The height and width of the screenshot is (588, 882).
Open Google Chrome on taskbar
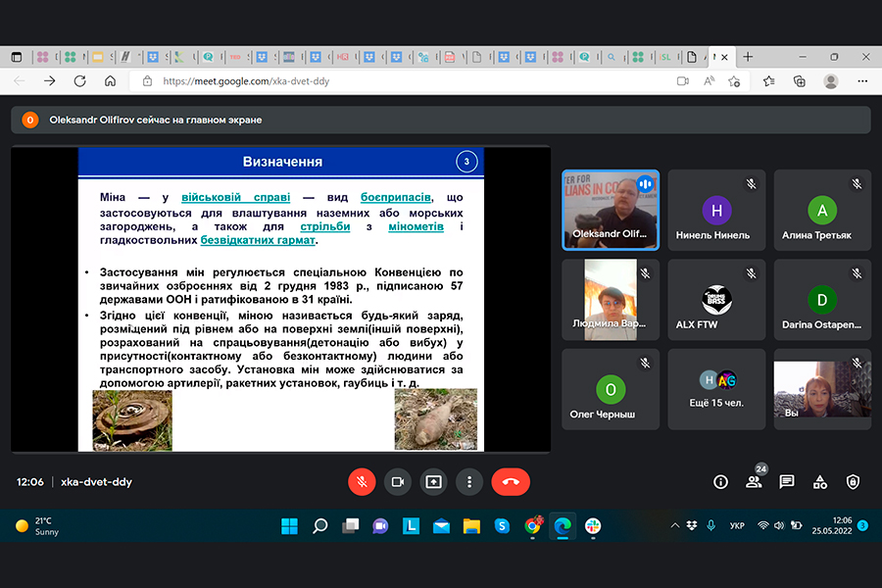[533, 525]
